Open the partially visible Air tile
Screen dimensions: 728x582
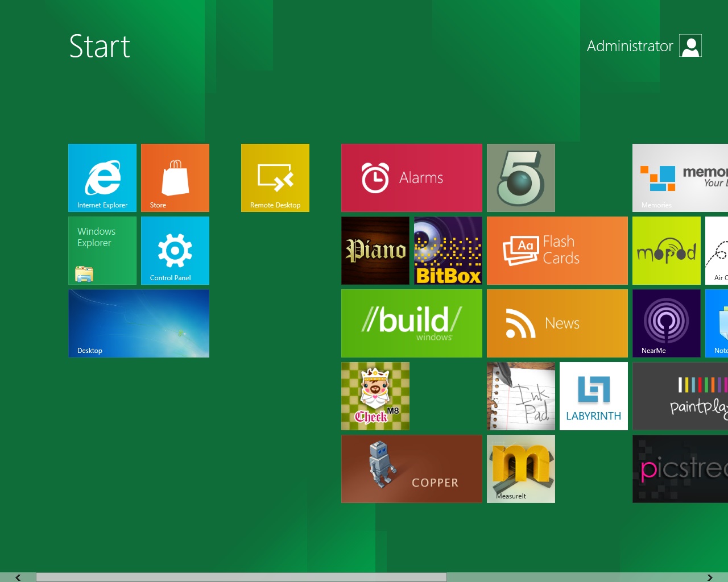click(x=717, y=251)
